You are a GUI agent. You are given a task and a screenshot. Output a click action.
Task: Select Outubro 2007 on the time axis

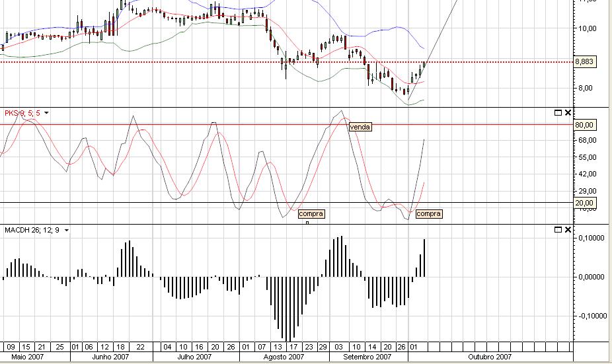tap(490, 357)
